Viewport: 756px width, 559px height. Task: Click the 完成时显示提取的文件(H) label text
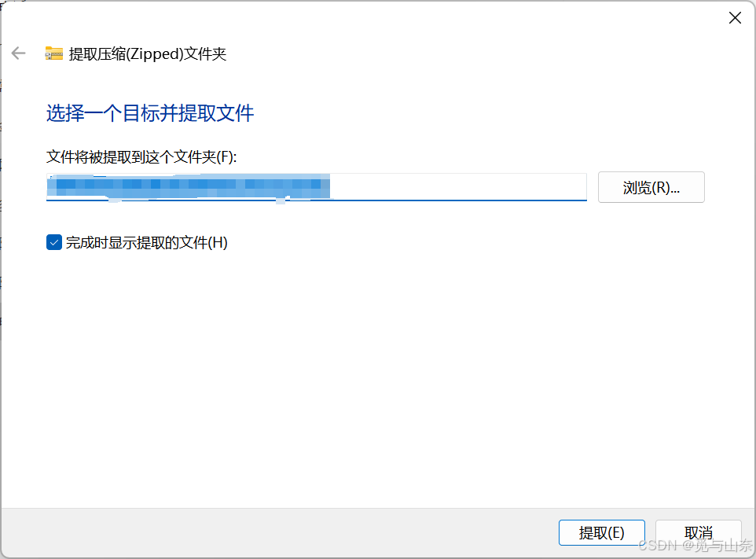pos(147,243)
